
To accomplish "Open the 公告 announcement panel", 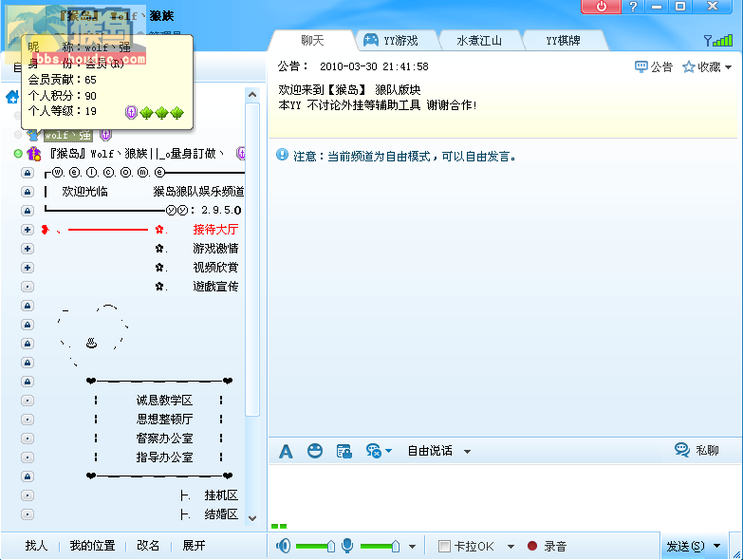I will (x=654, y=66).
